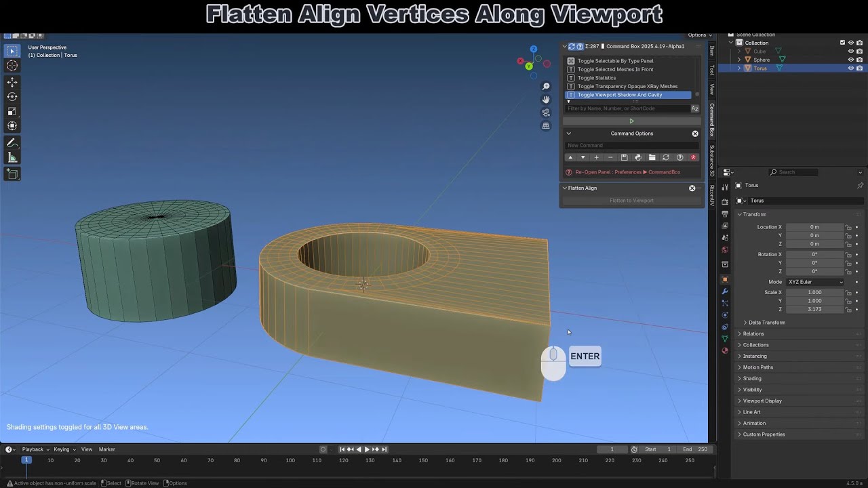Image resolution: width=868 pixels, height=488 pixels.
Task: Toggle the lock for Scale Z
Action: click(848, 309)
